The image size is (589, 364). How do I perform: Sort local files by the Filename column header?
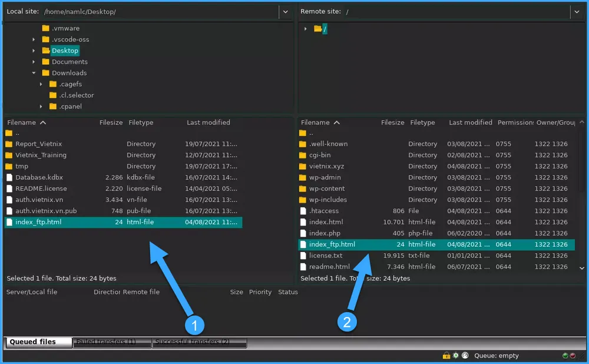pyautogui.click(x=22, y=122)
